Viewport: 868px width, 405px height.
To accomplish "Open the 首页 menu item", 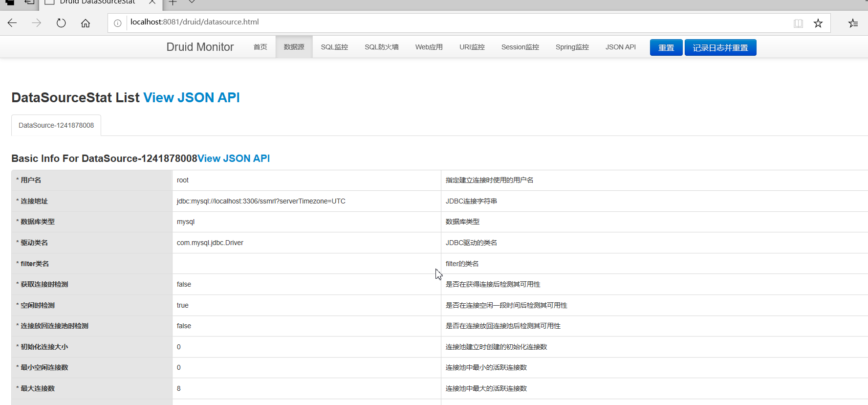I will (260, 47).
